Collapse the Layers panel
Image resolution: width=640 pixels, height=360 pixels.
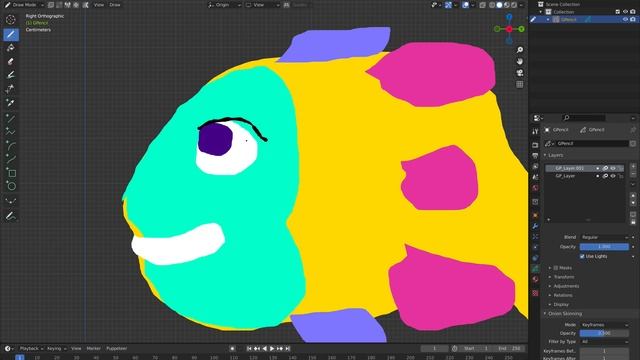[555, 155]
